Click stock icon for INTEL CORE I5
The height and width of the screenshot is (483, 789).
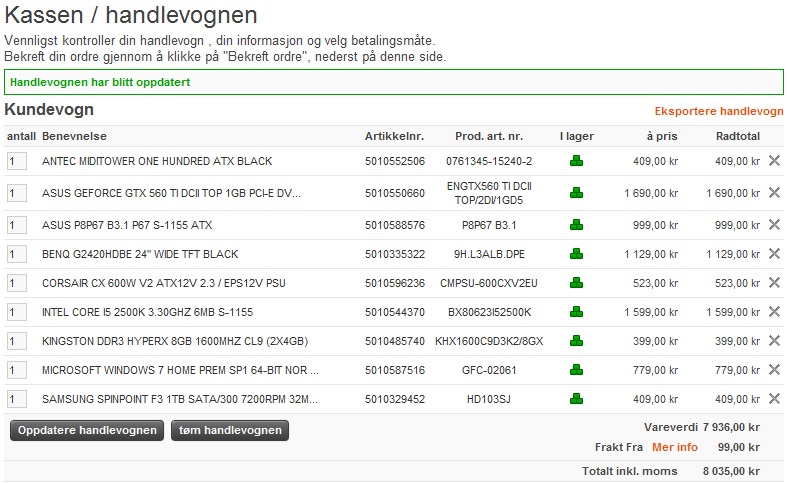[577, 312]
